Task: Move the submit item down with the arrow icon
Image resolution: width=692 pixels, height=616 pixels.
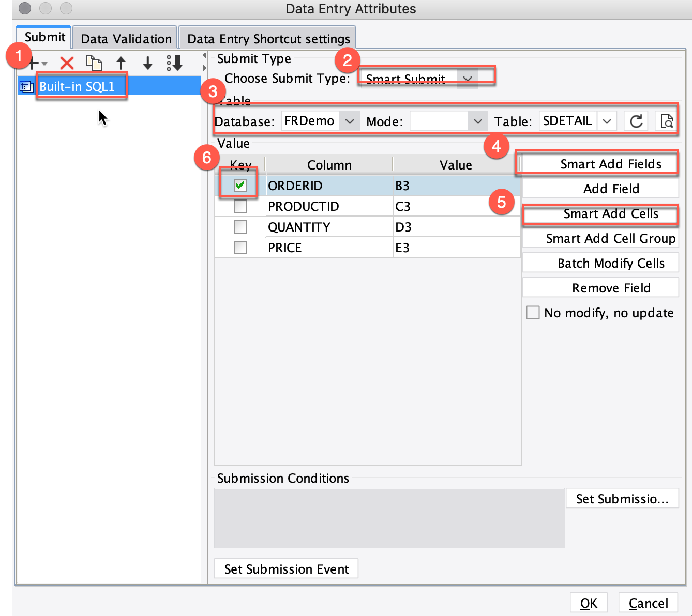Action: (x=147, y=63)
